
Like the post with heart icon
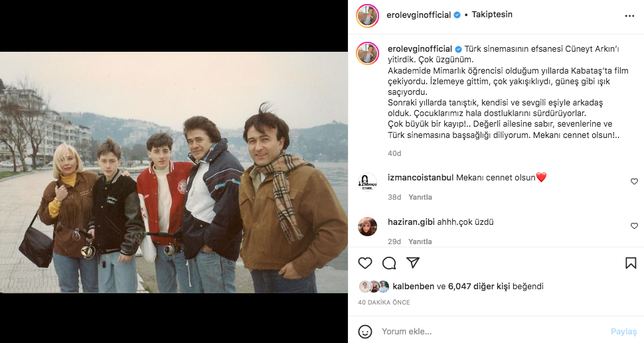(365, 263)
